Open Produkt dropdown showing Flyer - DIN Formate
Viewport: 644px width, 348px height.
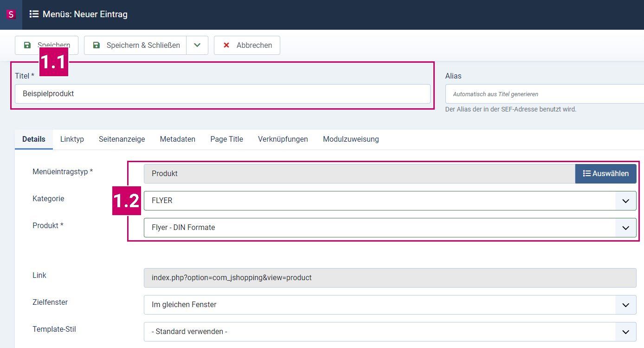click(390, 228)
